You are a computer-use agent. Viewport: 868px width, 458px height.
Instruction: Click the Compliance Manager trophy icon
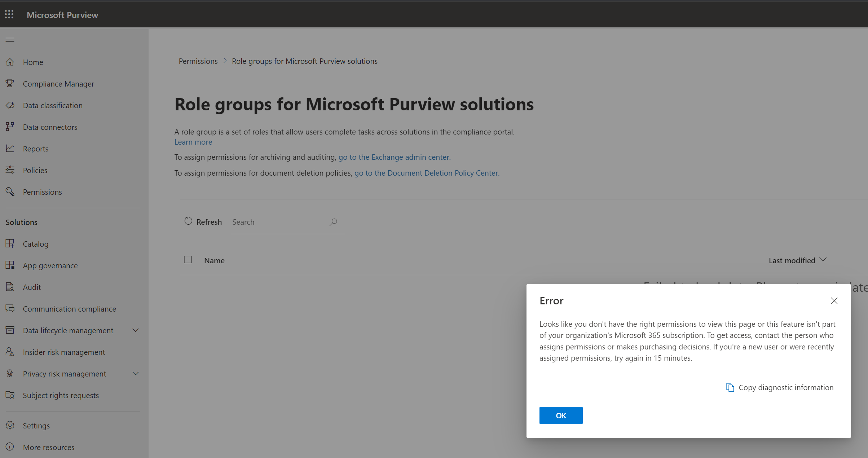[x=10, y=84]
